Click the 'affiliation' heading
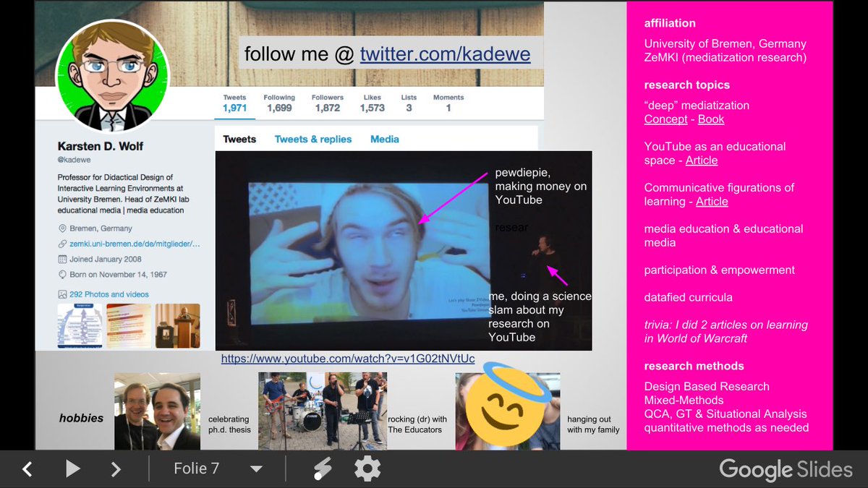 pyautogui.click(x=670, y=23)
